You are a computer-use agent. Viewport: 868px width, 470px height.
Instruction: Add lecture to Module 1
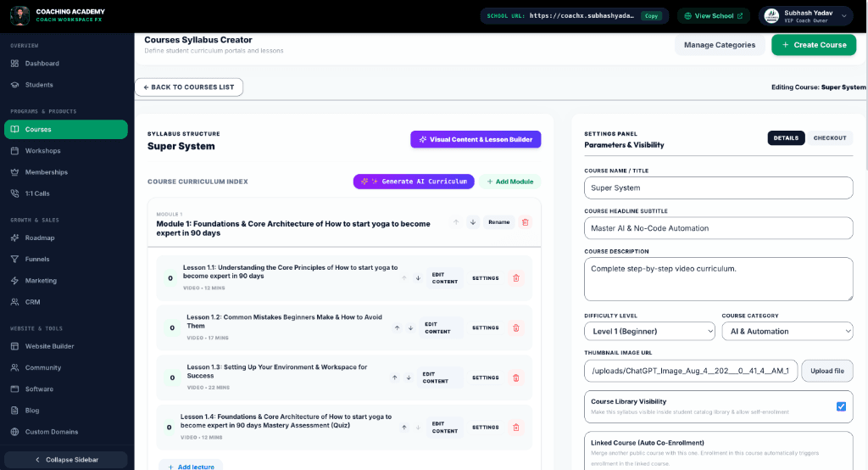click(x=191, y=467)
